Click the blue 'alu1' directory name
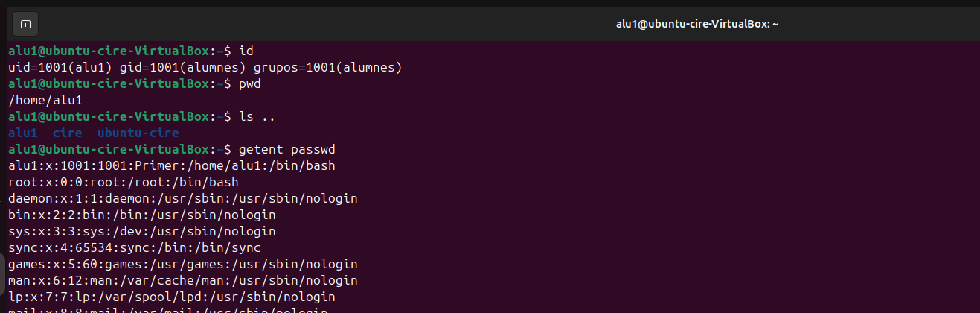Image resolution: width=980 pixels, height=313 pixels. [22, 133]
